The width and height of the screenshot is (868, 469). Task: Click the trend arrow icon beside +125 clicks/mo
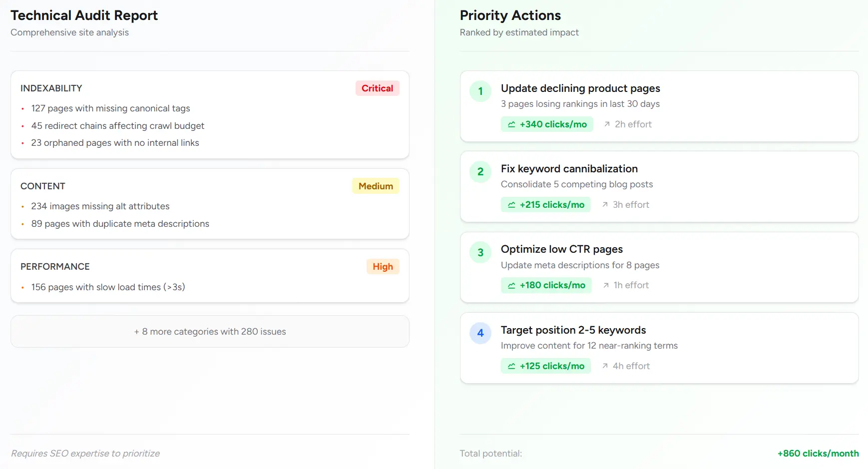(x=511, y=366)
